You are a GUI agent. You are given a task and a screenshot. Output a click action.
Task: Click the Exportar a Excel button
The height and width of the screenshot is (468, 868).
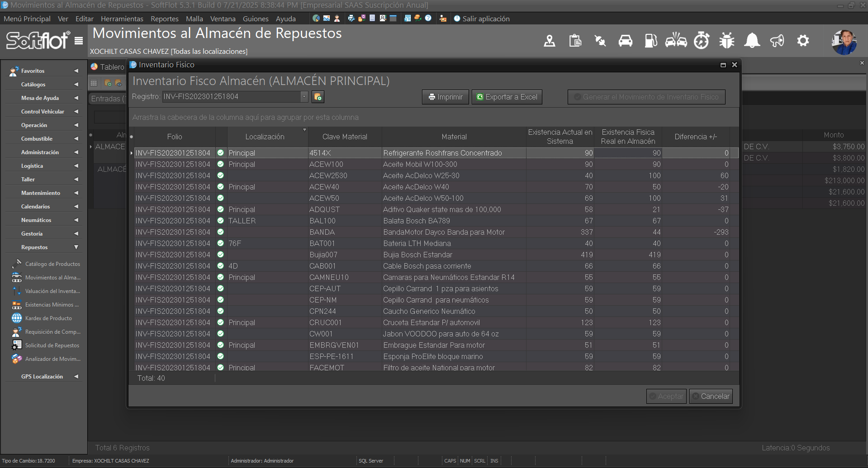507,97
